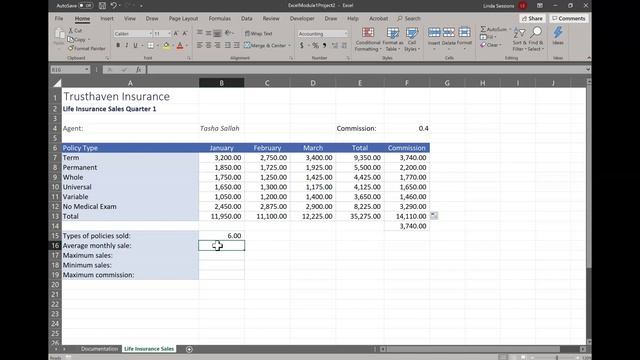Switch to the Page Layout tab
Screen dimensions: 640x360
[x=183, y=18]
